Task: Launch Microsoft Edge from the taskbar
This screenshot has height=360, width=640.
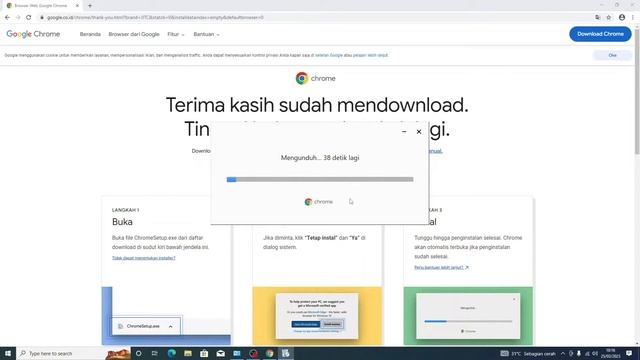Action: tap(171, 353)
